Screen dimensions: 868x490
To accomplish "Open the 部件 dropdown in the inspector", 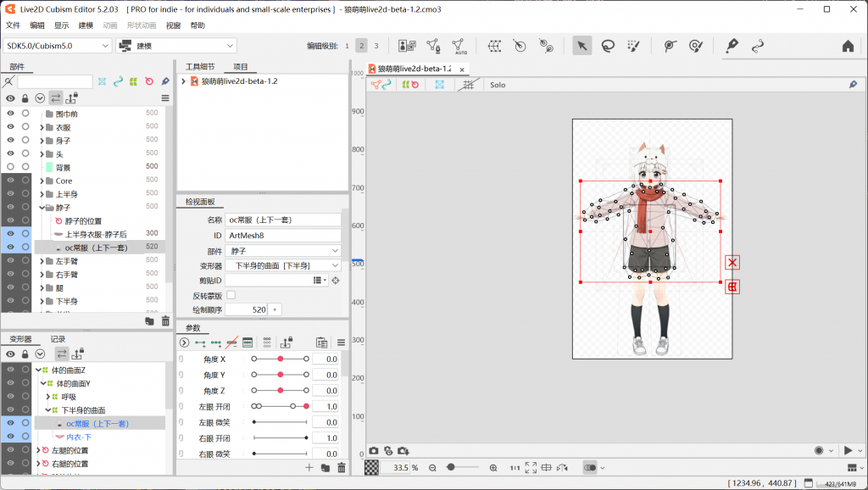I will point(283,251).
